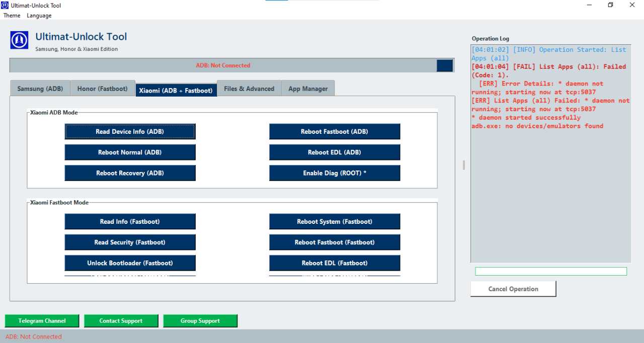Click Unlock Bootloader (Fastboot)
Viewport: 644px width, 343px height.
[x=130, y=263]
